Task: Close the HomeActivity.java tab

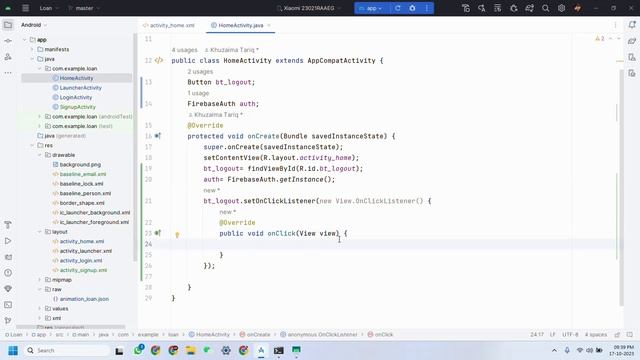Action: point(269,25)
